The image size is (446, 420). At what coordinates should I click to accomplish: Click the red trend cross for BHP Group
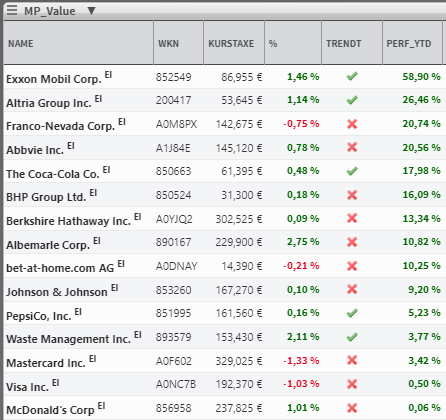click(x=352, y=195)
